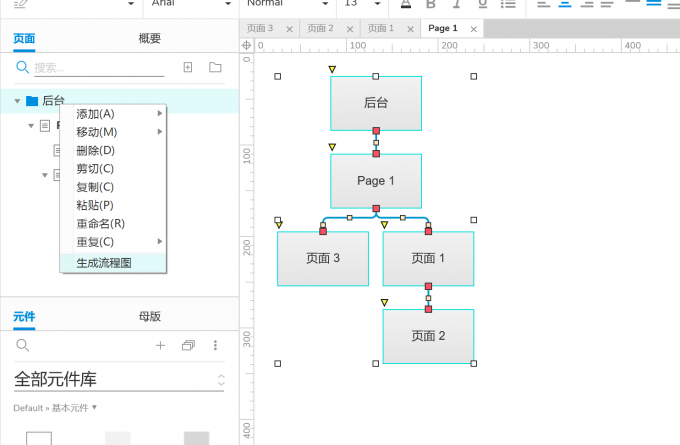680x445 pixels.
Task: Click the page search input field
Action: [99, 68]
